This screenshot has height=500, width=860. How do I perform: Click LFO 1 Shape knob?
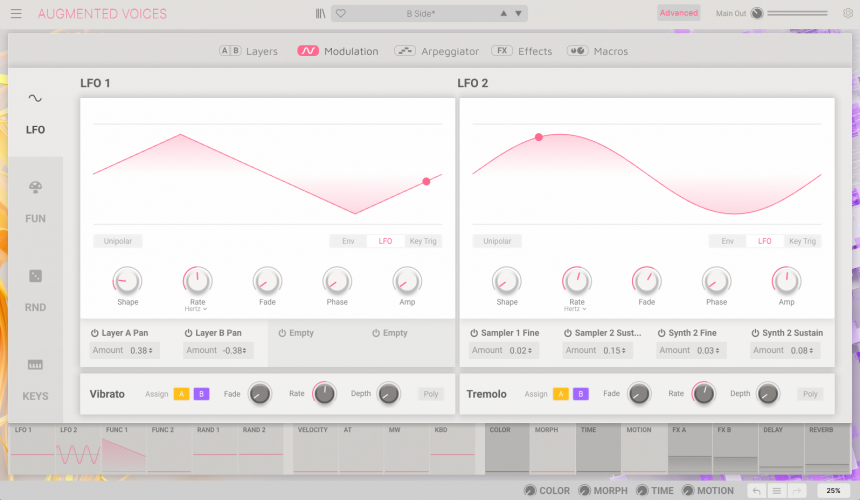coord(127,281)
